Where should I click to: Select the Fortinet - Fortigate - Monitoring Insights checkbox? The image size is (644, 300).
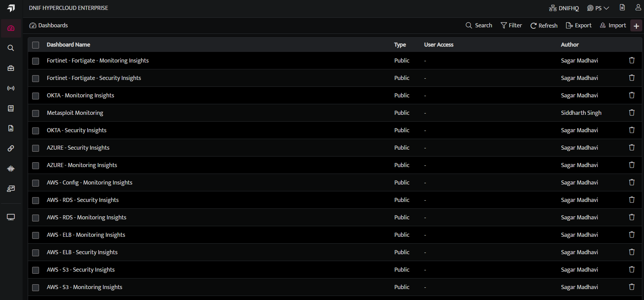point(36,61)
